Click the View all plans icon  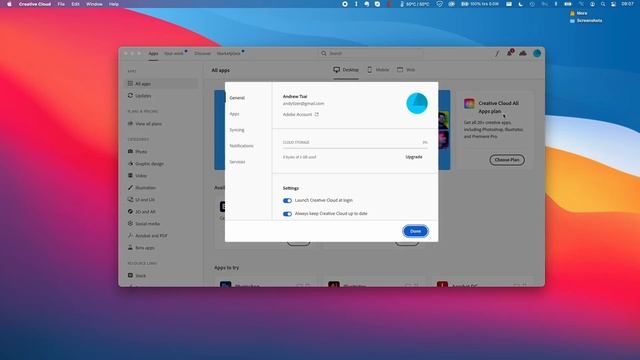pyautogui.click(x=130, y=124)
